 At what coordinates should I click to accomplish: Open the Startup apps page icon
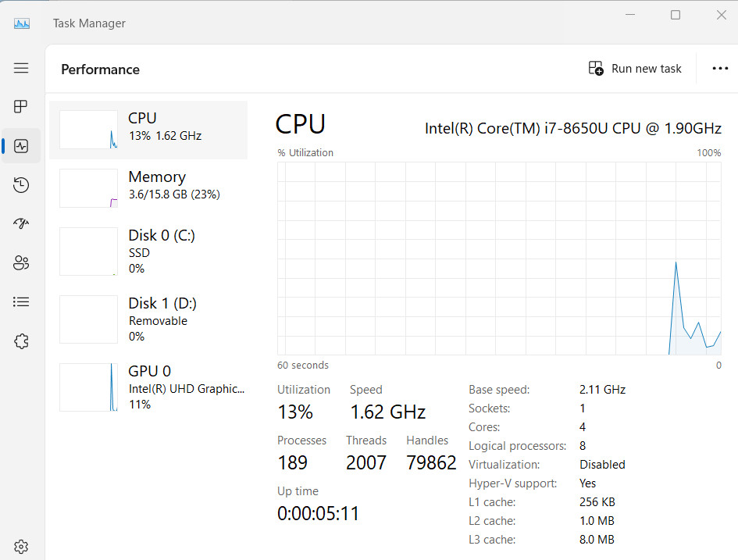click(21, 223)
